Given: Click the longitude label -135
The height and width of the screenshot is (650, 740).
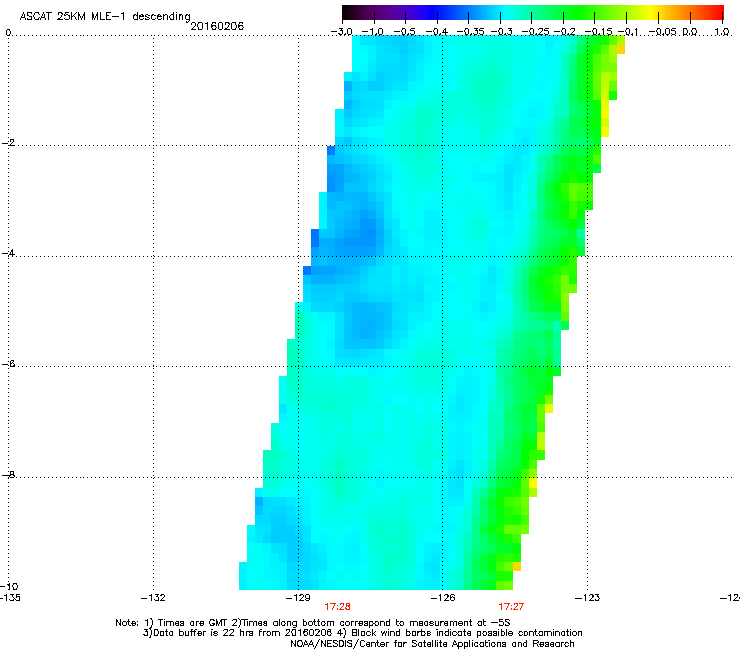Looking at the screenshot, I should coord(10,598).
